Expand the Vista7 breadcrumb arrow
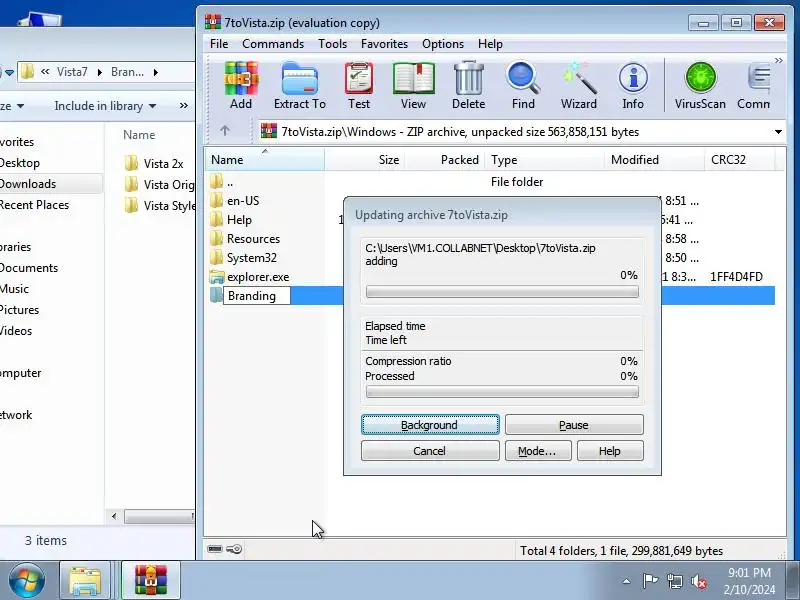Screen dimensions: 800x600 tap(99, 72)
